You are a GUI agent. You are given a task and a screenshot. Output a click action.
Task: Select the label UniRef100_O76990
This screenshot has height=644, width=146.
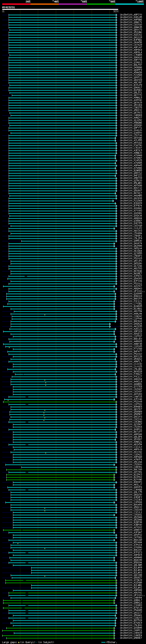click(x=131, y=548)
